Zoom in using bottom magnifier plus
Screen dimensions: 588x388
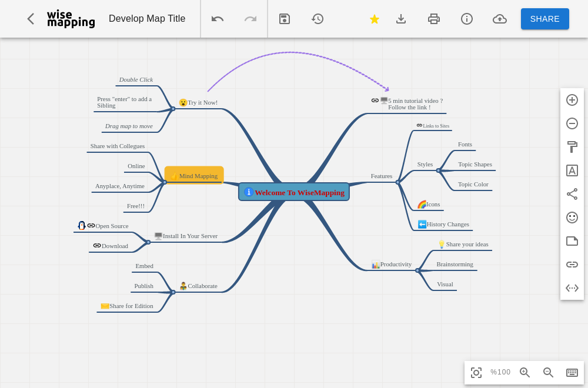[524, 372]
